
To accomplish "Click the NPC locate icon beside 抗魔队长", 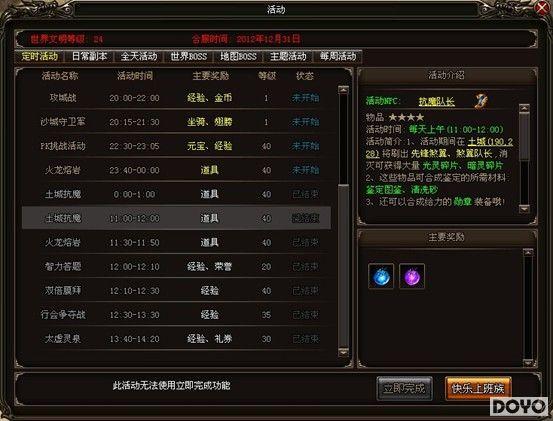I will pyautogui.click(x=481, y=101).
